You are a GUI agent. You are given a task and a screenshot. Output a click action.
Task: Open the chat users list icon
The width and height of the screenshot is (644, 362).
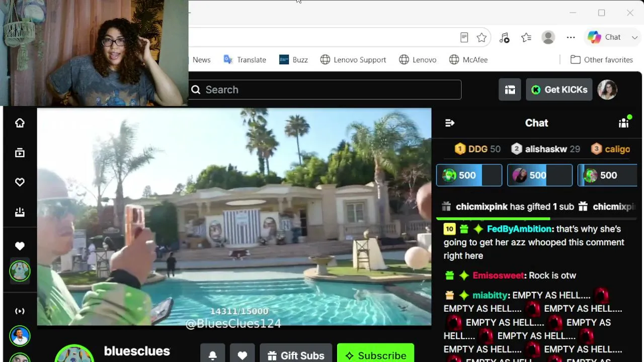[624, 123]
